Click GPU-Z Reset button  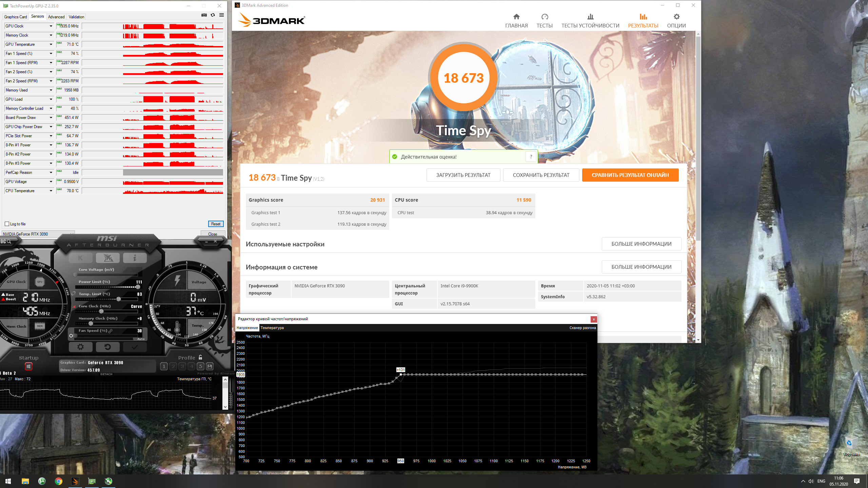[x=216, y=224]
